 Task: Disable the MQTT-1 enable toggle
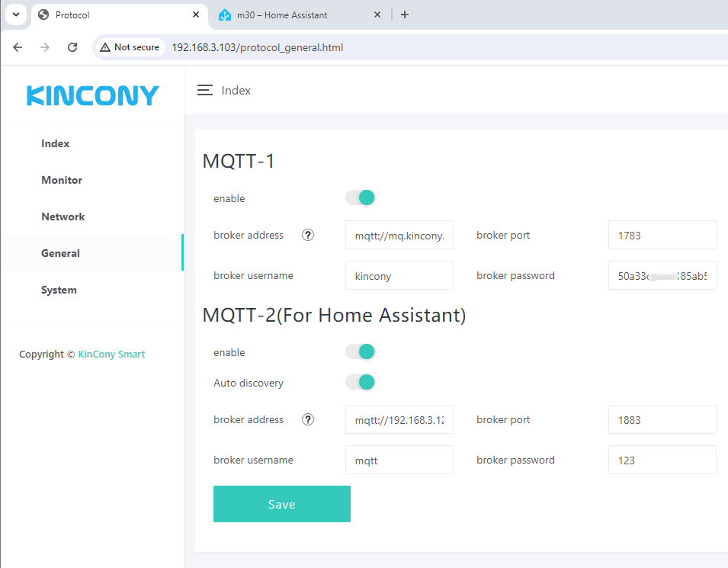coord(361,198)
